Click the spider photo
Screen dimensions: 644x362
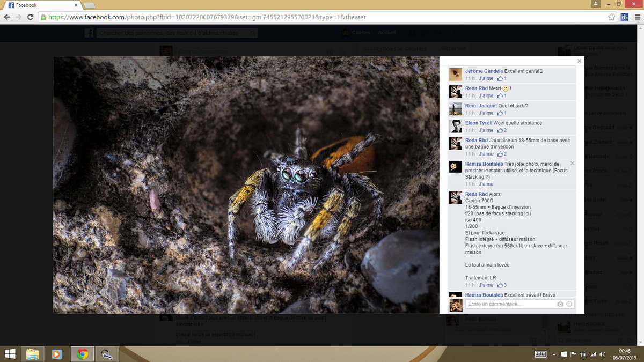pos(246,185)
